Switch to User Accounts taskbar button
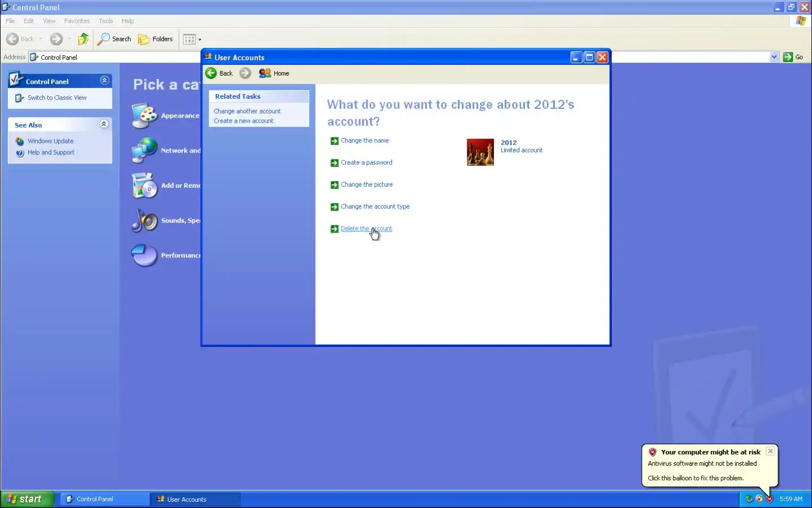Viewport: 812px width, 508px height. [x=195, y=499]
